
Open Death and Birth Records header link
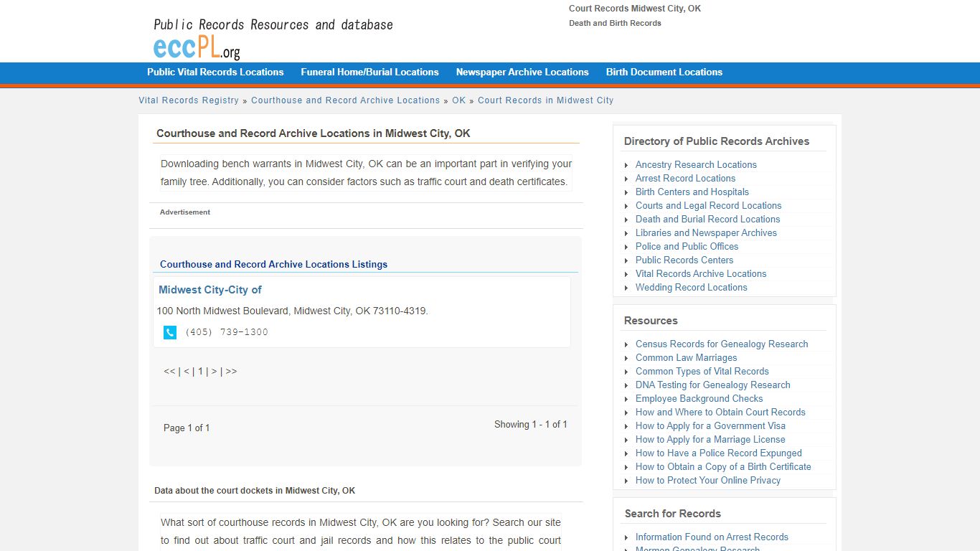[x=615, y=23]
